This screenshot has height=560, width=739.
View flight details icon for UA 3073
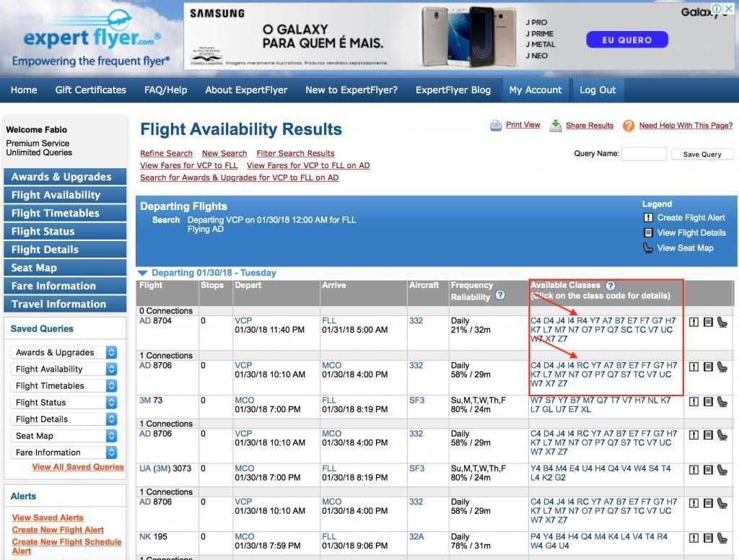(708, 470)
